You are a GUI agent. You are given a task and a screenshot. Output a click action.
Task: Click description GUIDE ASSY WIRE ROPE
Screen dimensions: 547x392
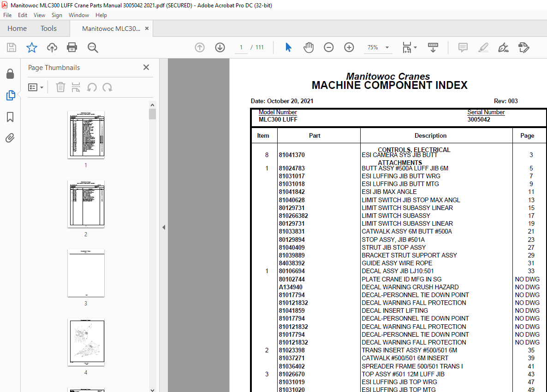click(397, 263)
